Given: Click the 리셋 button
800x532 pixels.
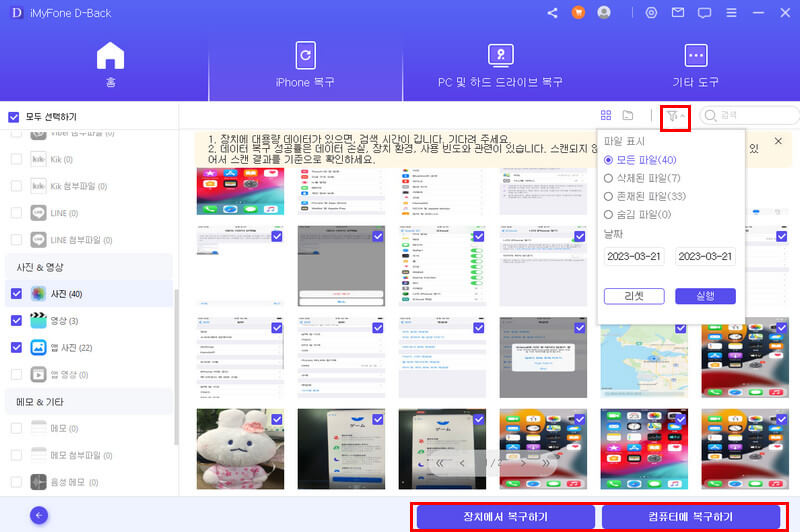Looking at the screenshot, I should point(634,296).
